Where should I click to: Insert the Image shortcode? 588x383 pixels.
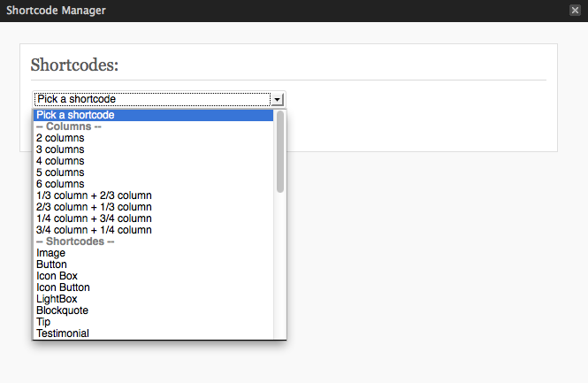[x=153, y=253]
